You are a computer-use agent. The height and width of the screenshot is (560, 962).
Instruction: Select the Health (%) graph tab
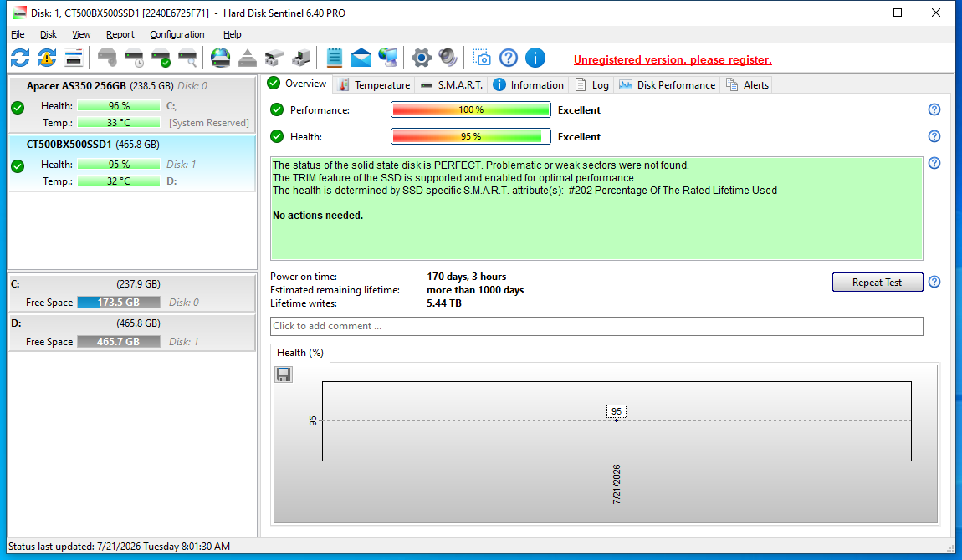[300, 353]
